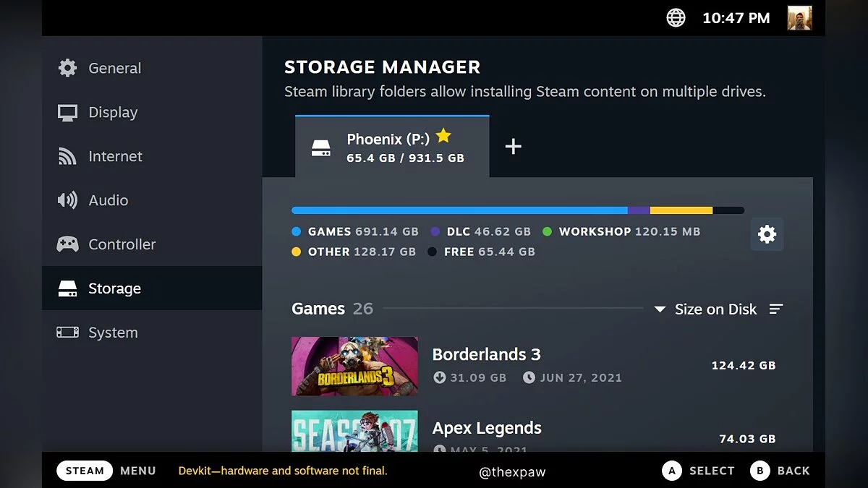Image resolution: width=868 pixels, height=488 pixels.
Task: Select the Audio speaker icon
Action: tap(67, 200)
